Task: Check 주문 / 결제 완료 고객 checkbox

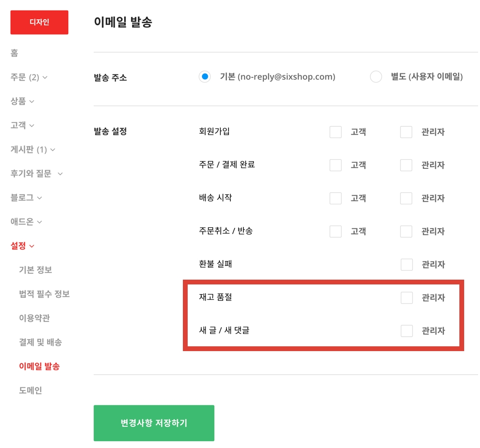Action: (336, 165)
